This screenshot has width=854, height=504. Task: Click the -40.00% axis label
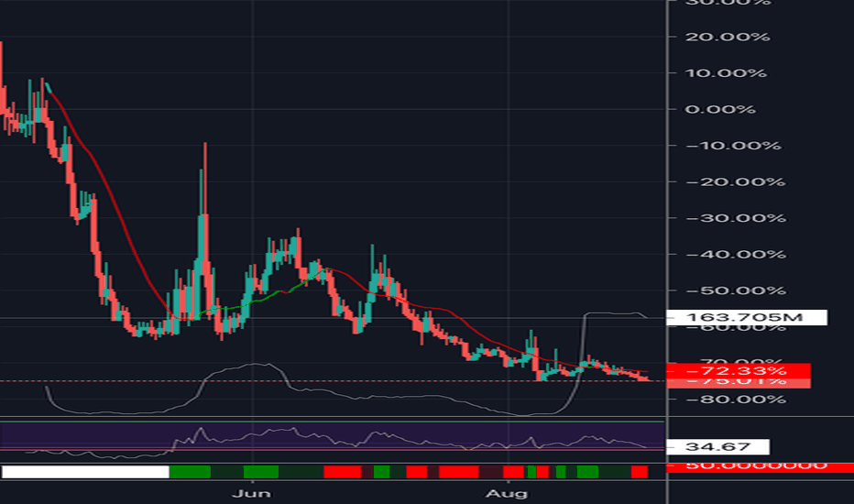point(735,255)
